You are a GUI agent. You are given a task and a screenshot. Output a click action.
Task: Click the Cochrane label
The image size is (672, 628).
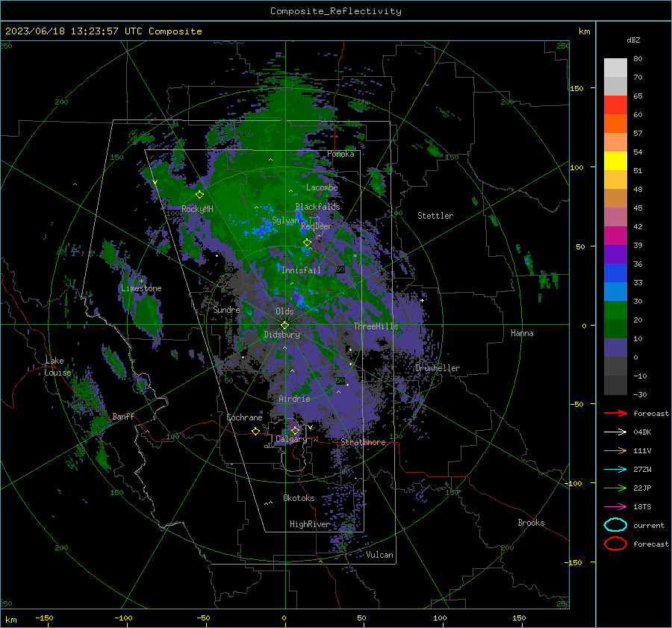(244, 417)
